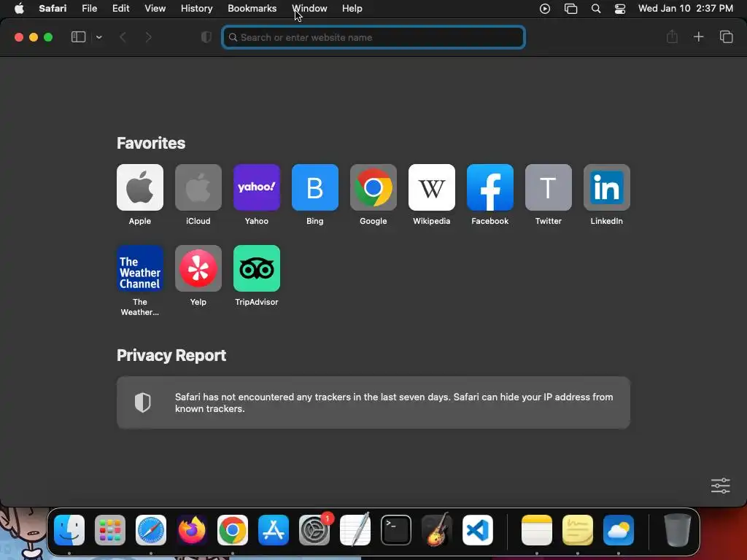The width and height of the screenshot is (747, 560).
Task: Open System Settings from the Dock
Action: tap(314, 530)
